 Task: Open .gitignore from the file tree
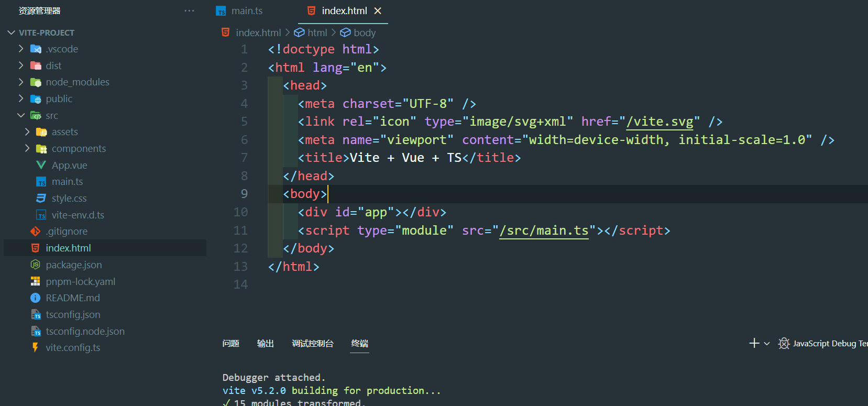coord(67,232)
